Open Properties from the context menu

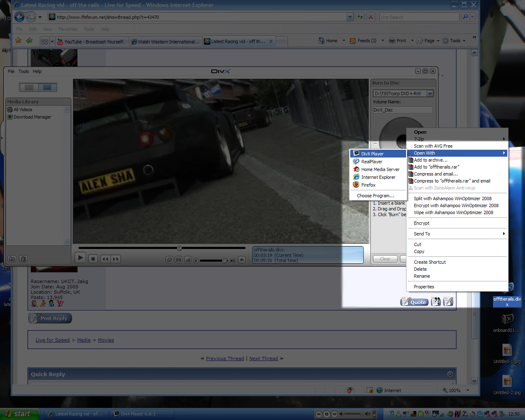pyautogui.click(x=457, y=287)
